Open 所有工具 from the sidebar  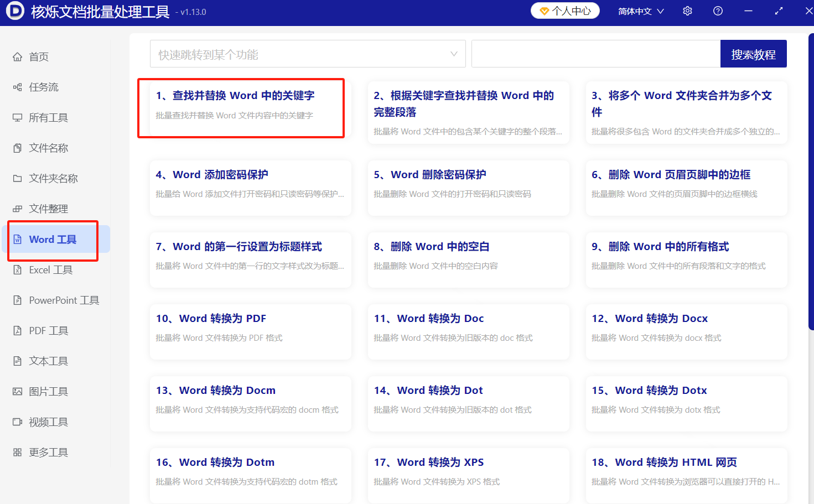pos(18,117)
